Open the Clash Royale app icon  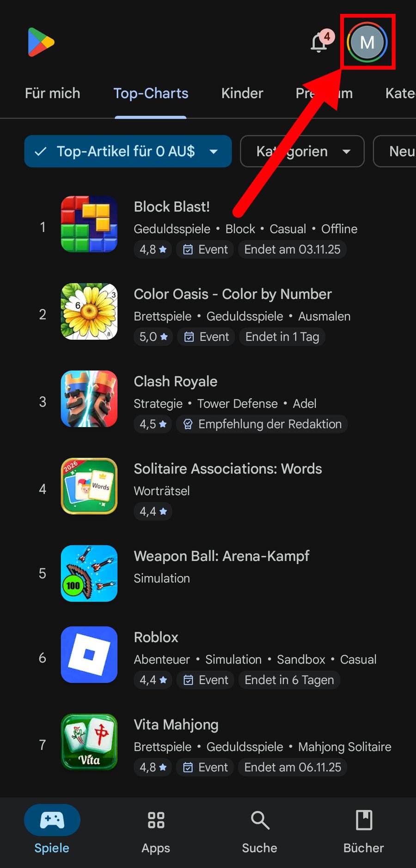(89, 398)
